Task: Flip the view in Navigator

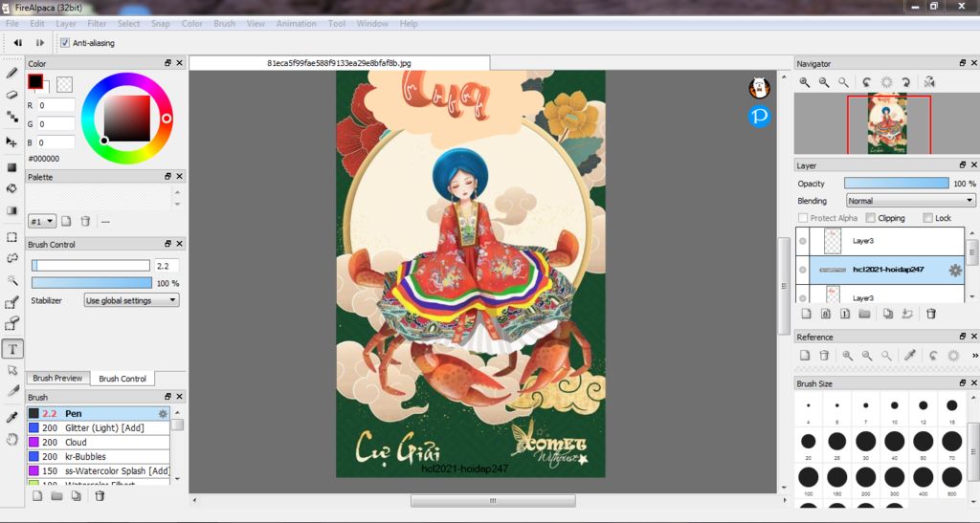Action: (929, 82)
